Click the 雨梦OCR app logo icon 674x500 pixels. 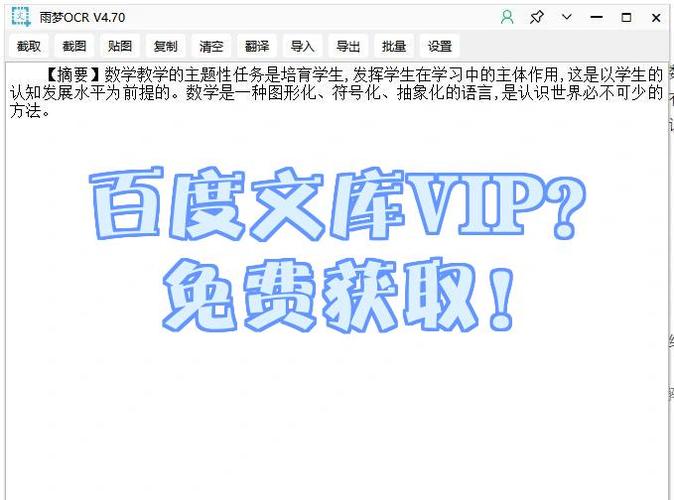click(x=20, y=17)
